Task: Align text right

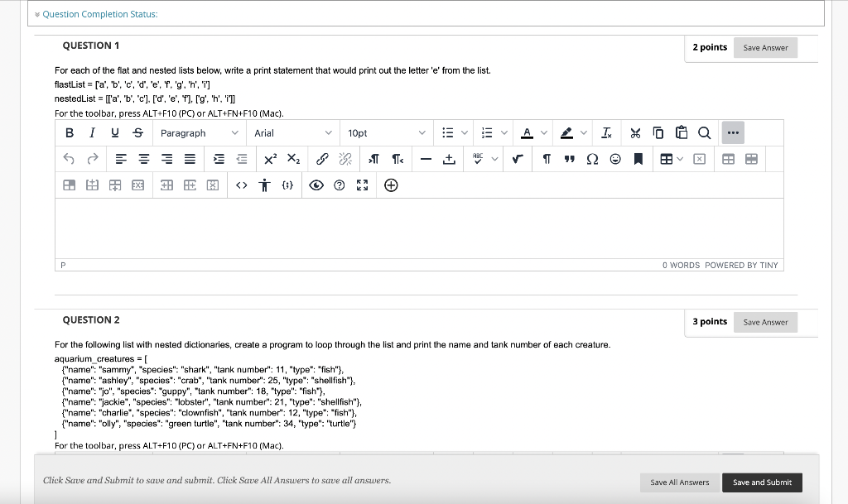Action: (x=166, y=159)
